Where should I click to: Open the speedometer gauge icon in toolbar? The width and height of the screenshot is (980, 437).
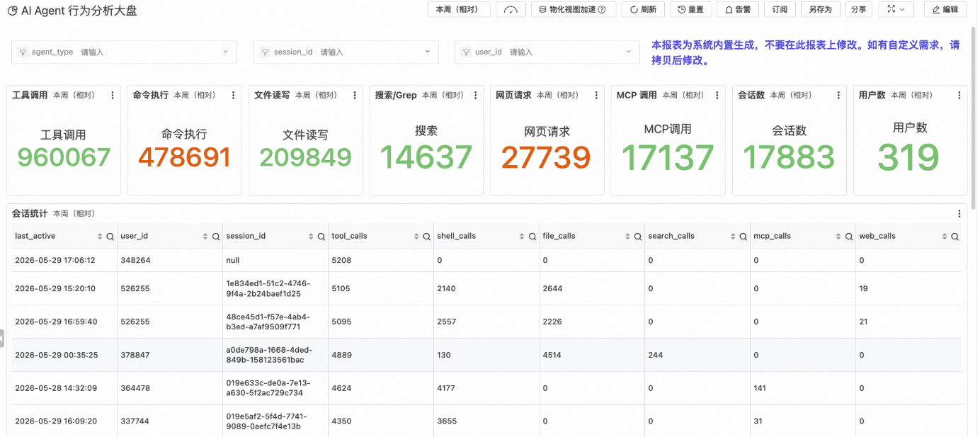[x=511, y=9]
